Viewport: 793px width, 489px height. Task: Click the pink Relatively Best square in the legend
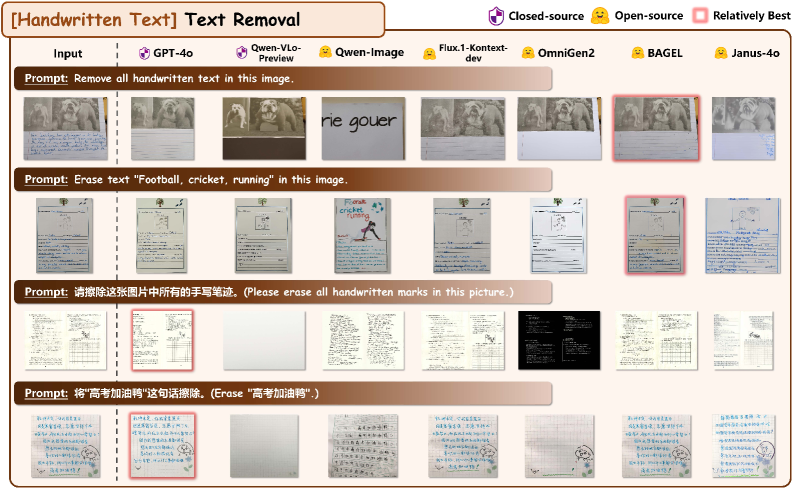700,16
